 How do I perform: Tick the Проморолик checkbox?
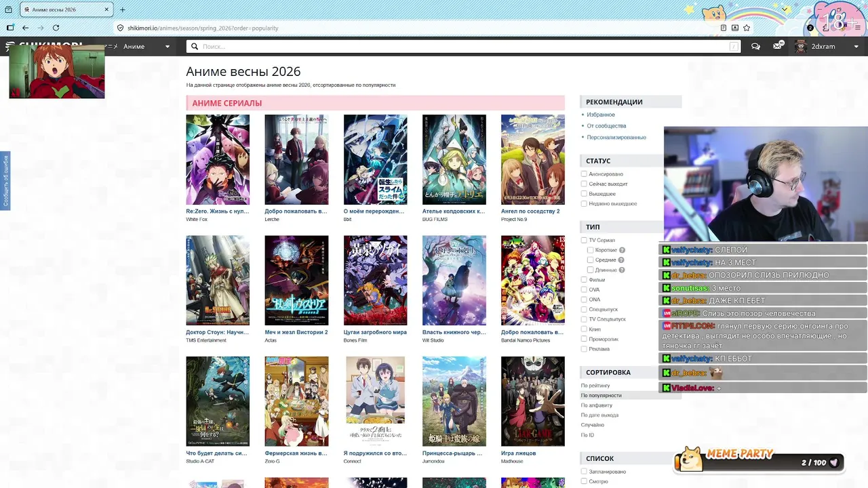(x=584, y=339)
